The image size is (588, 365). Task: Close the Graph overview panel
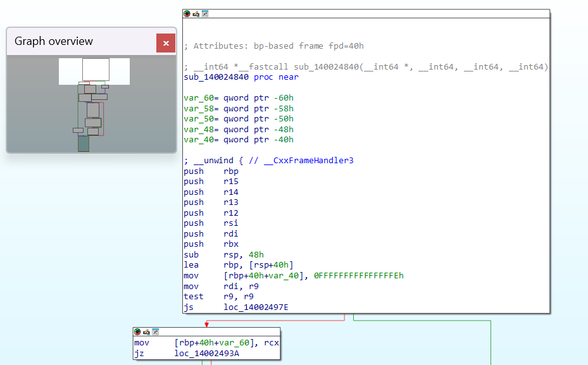tap(166, 43)
